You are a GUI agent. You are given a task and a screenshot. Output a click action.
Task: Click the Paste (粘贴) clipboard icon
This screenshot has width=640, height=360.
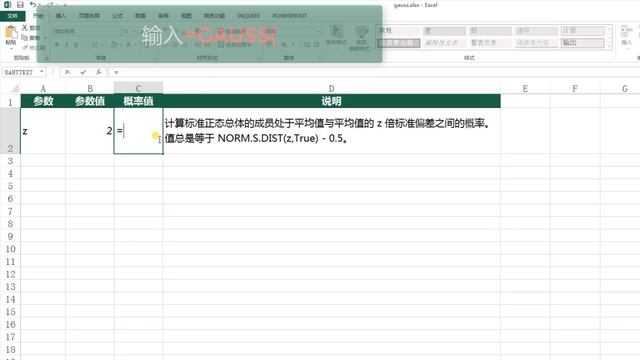pyautogui.click(x=11, y=32)
